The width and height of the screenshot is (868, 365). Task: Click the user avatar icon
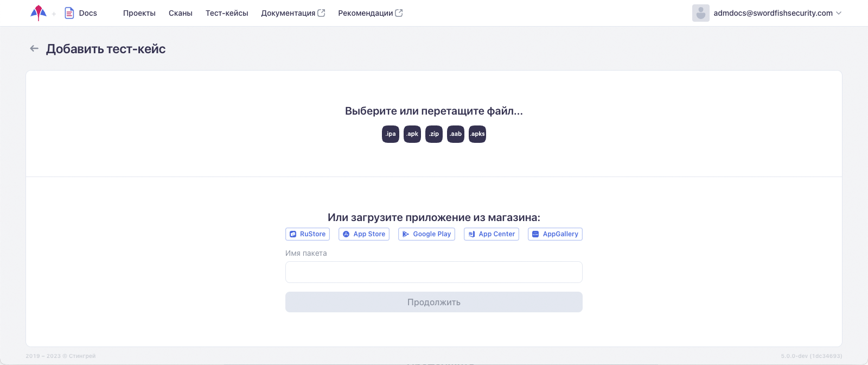tap(700, 13)
